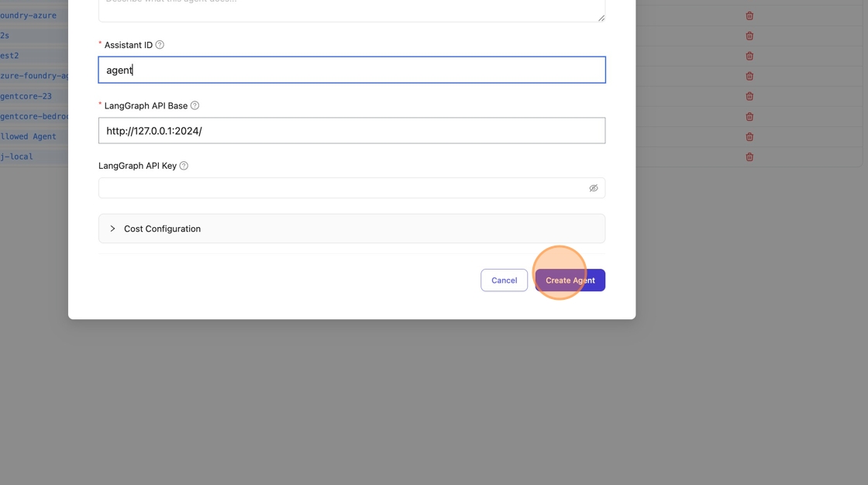Open the j-local agent link in background list

[16, 157]
